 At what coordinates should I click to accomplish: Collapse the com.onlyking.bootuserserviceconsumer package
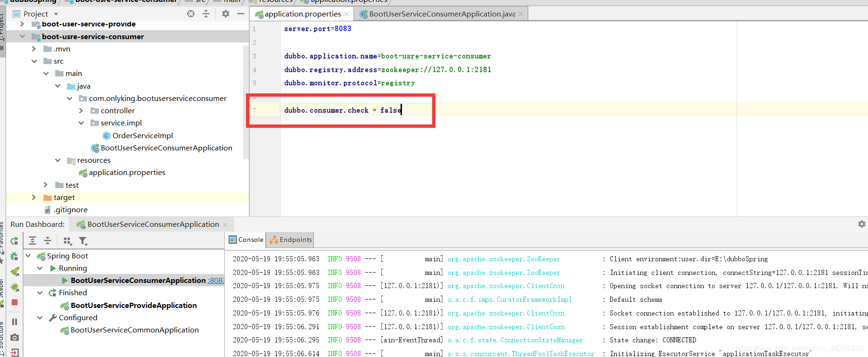tap(69, 98)
